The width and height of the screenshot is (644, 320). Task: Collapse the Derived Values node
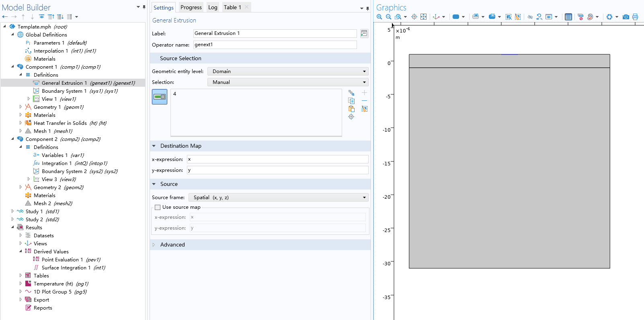click(21, 251)
